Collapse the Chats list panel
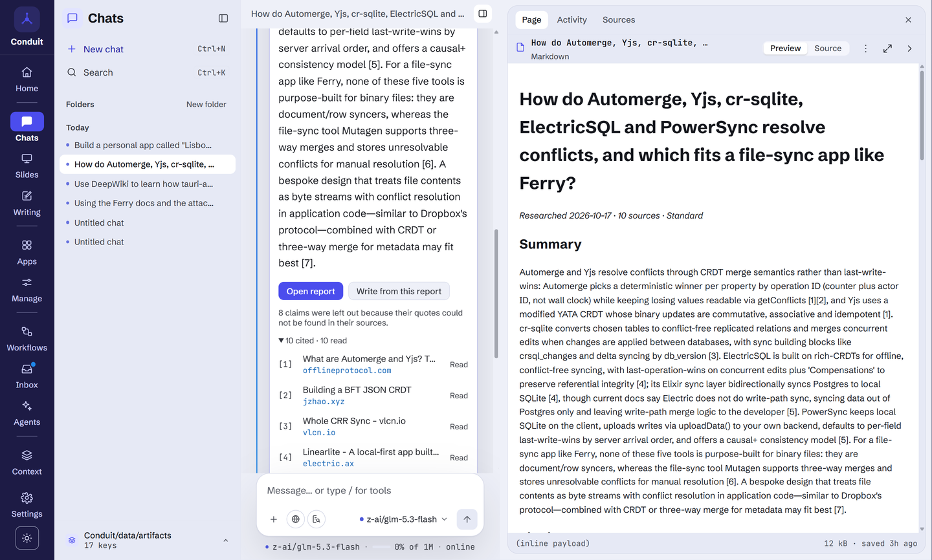932x560 pixels. tap(223, 18)
